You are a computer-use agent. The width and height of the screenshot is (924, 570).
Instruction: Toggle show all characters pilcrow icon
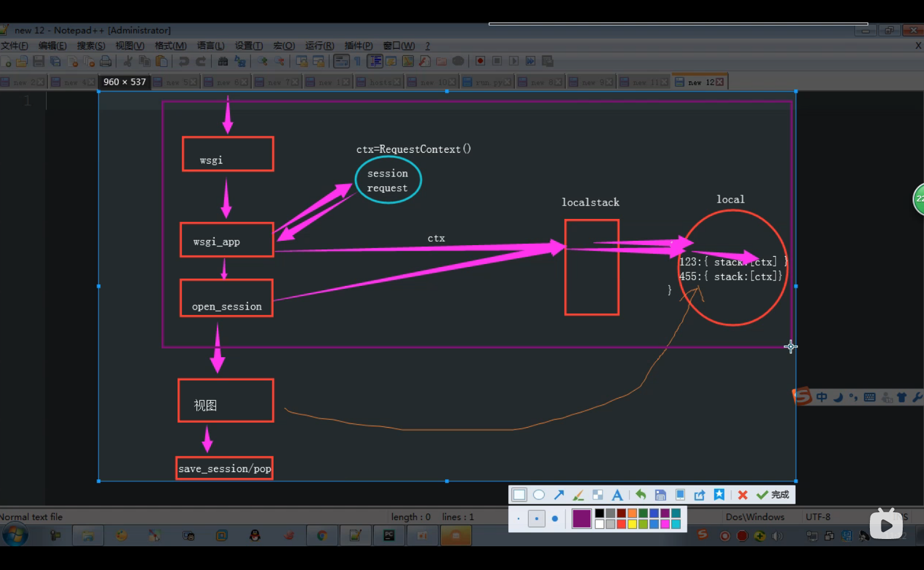click(x=357, y=61)
